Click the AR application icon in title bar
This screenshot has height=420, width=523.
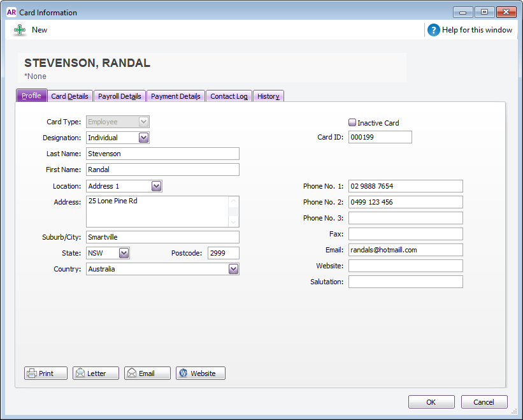point(11,12)
